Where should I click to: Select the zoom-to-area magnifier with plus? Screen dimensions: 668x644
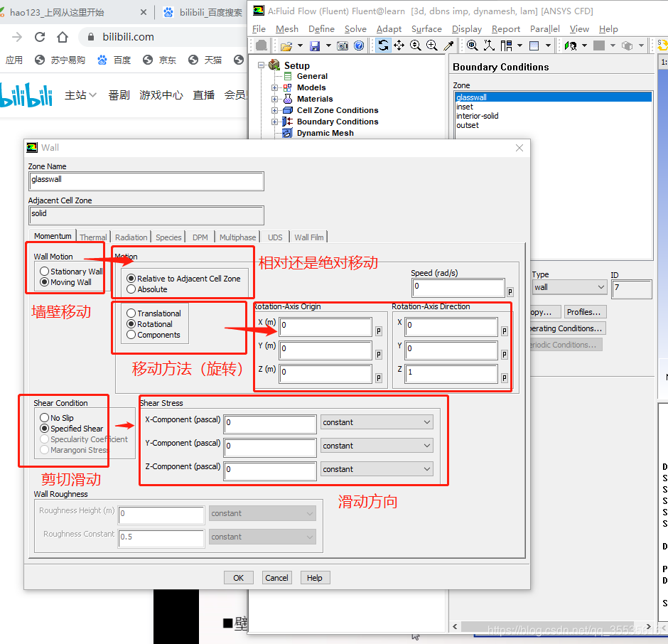[432, 45]
